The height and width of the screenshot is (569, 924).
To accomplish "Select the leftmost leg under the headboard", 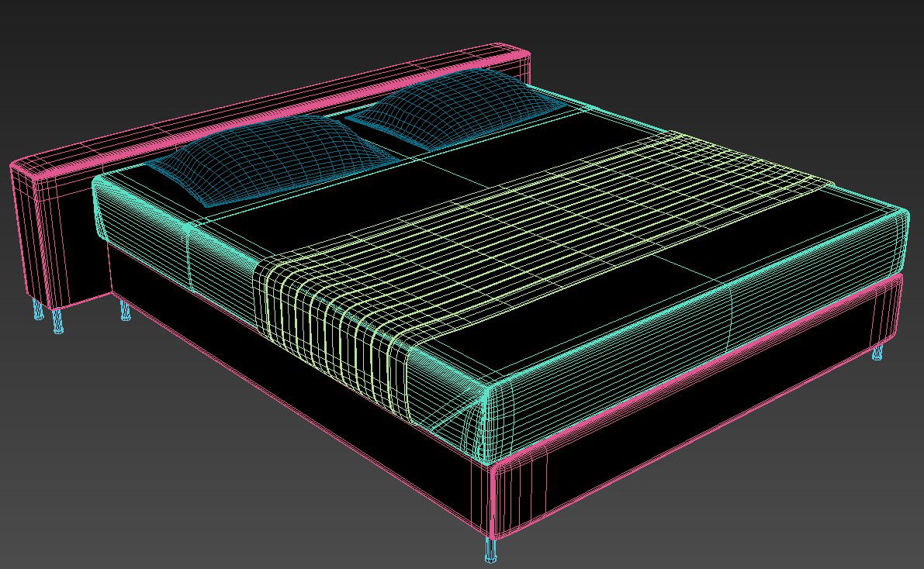I will pos(39,310).
